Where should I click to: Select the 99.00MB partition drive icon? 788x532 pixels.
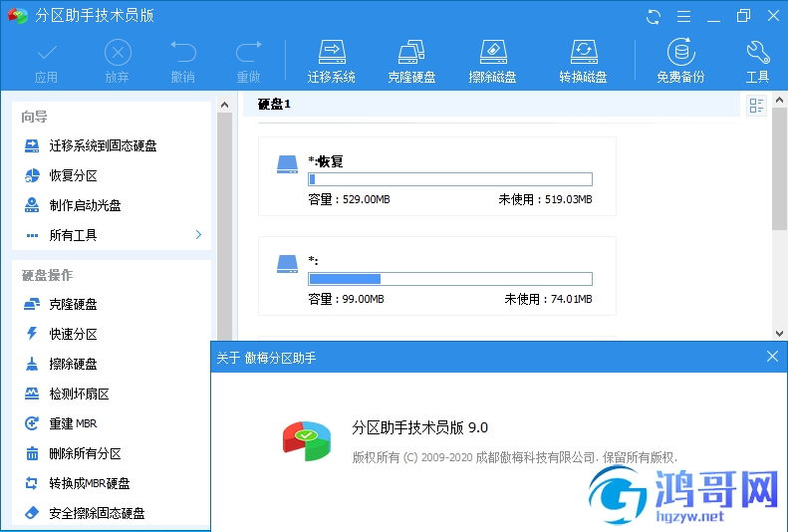[x=287, y=263]
